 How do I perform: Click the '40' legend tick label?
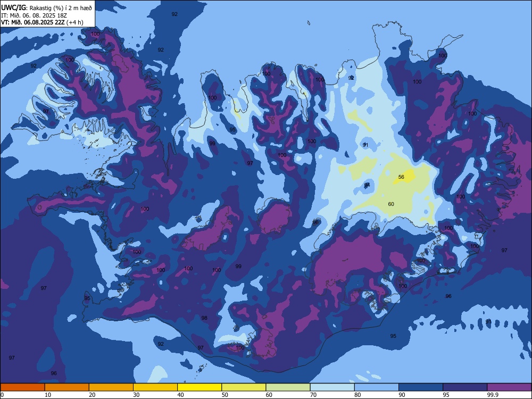[x=180, y=395]
